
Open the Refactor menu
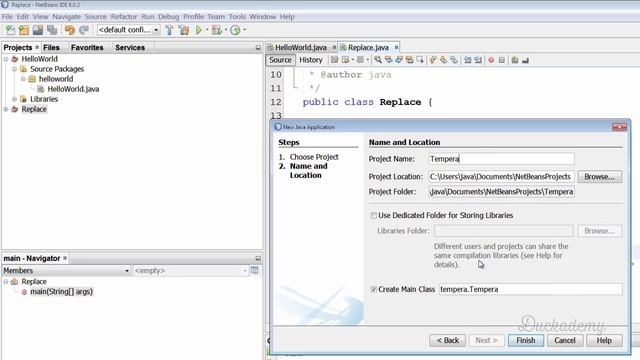pos(124,17)
